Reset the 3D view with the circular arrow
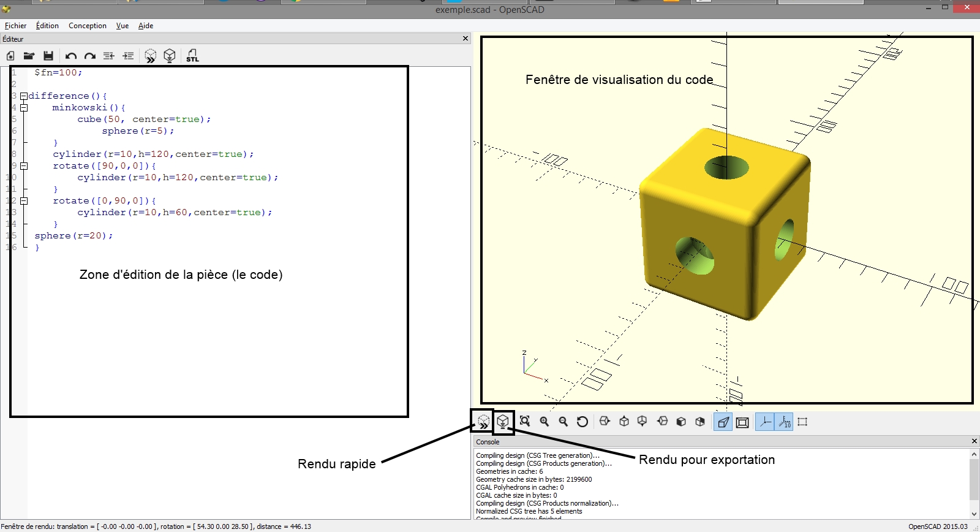980x532 pixels. tap(582, 422)
